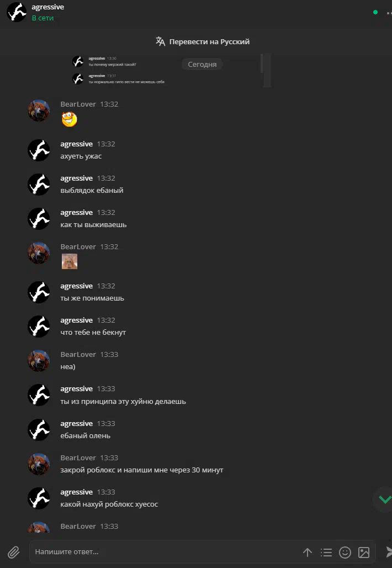Click the send message arrow icon
The width and height of the screenshot is (392, 568).
pyautogui.click(x=389, y=551)
